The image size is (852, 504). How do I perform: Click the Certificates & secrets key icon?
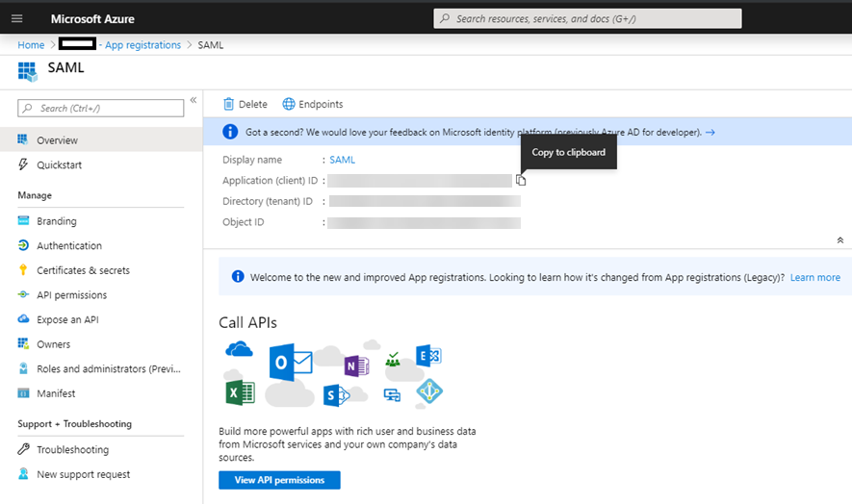pos(23,269)
